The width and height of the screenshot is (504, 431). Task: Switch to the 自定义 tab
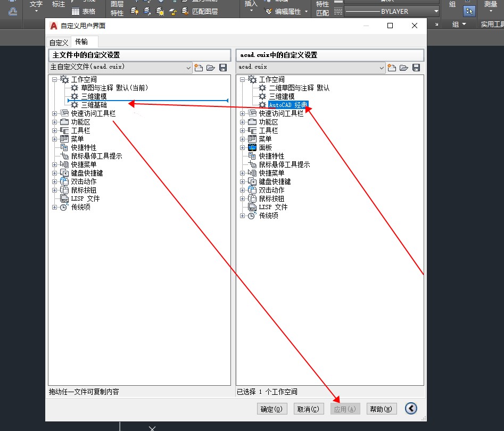59,43
